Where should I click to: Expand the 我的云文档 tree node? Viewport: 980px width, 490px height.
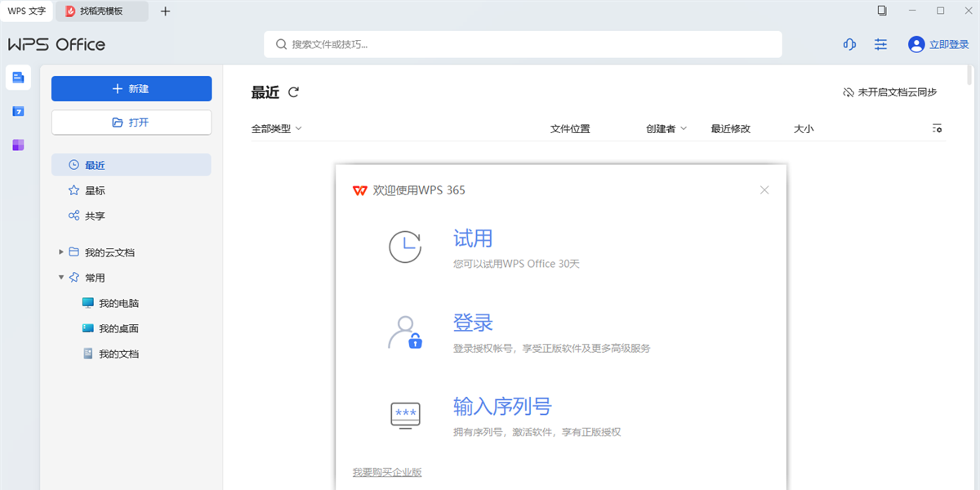[x=61, y=252]
